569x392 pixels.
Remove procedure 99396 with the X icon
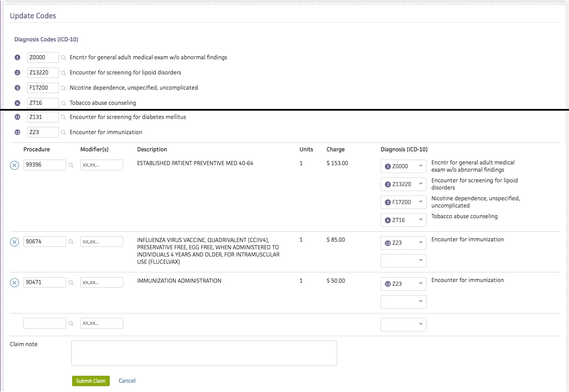click(14, 165)
